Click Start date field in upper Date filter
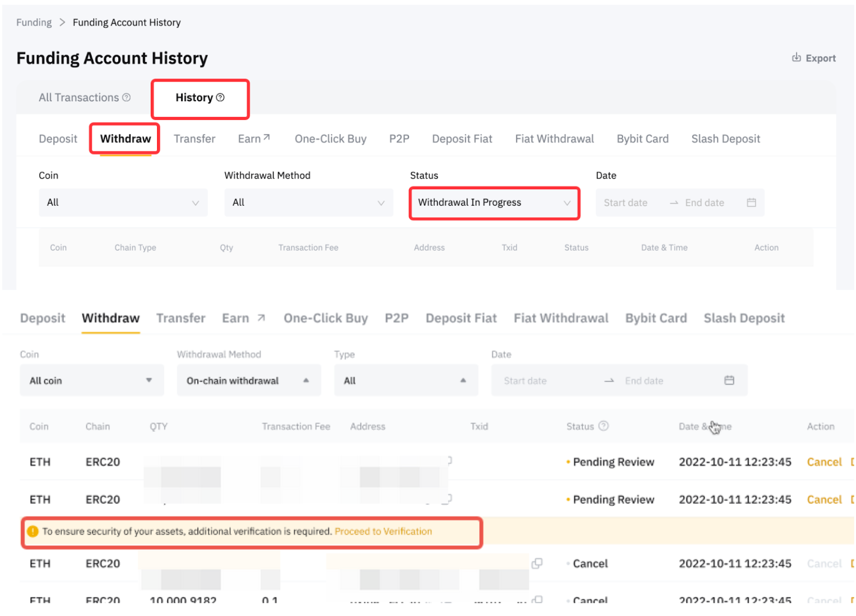Image resolution: width=856 pixels, height=616 pixels. 625,203
